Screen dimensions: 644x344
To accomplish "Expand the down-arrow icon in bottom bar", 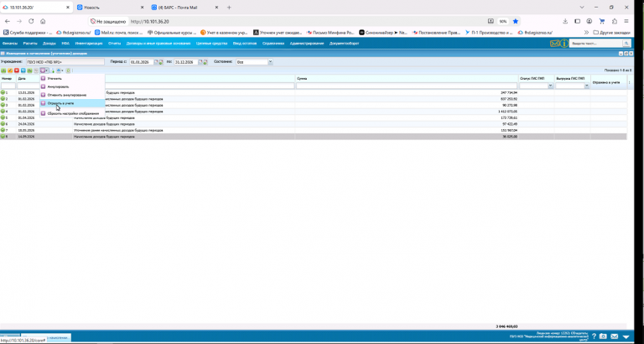I will 626,336.
